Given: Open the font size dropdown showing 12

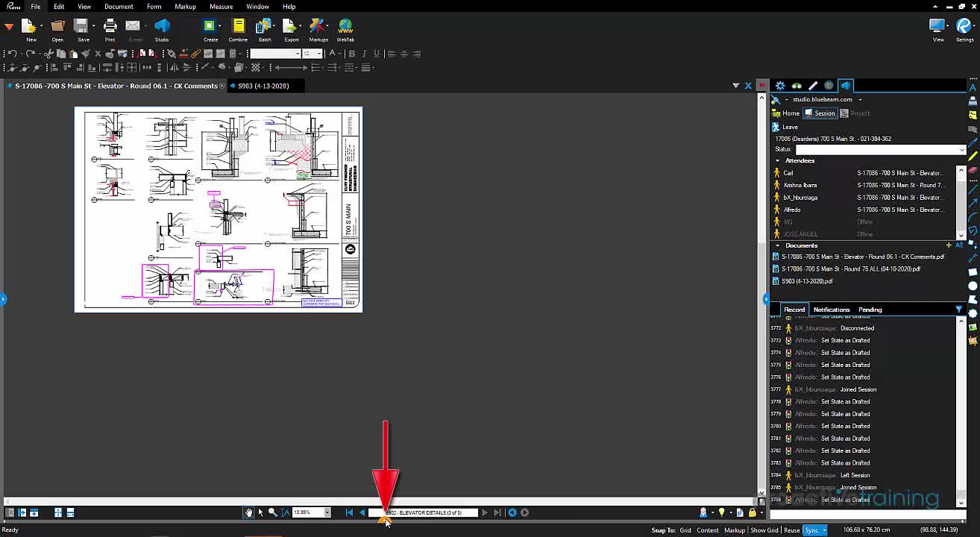Looking at the screenshot, I should [x=319, y=54].
